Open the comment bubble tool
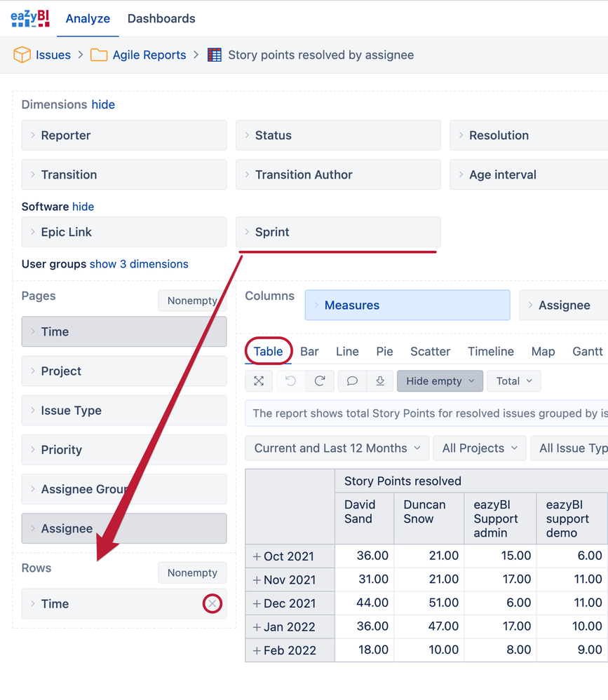The image size is (608, 700). click(x=352, y=380)
